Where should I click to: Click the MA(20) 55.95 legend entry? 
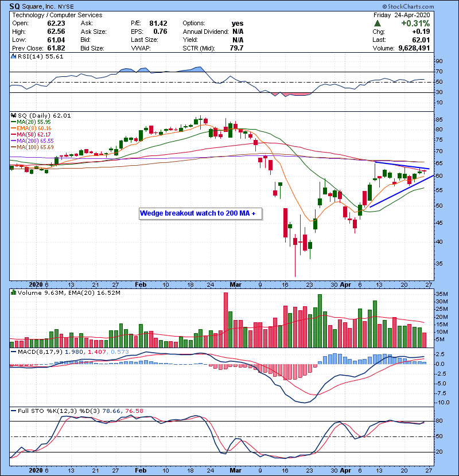click(x=33, y=122)
